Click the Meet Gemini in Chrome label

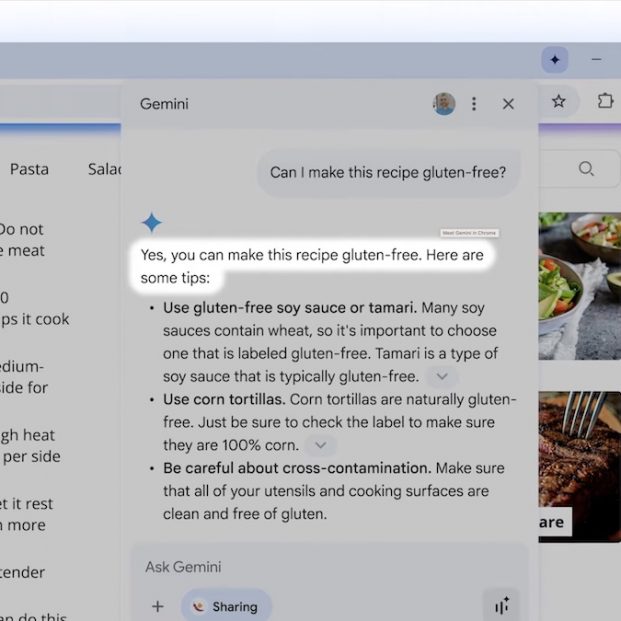click(469, 233)
